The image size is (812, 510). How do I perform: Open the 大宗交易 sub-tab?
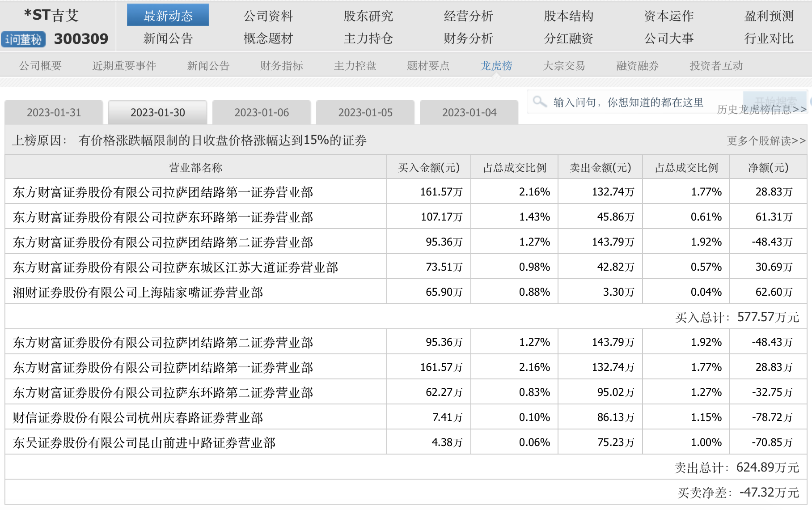click(x=564, y=66)
